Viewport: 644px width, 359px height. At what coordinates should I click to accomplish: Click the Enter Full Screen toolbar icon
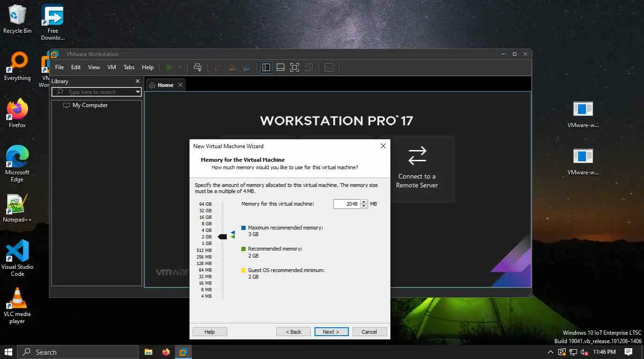(294, 67)
